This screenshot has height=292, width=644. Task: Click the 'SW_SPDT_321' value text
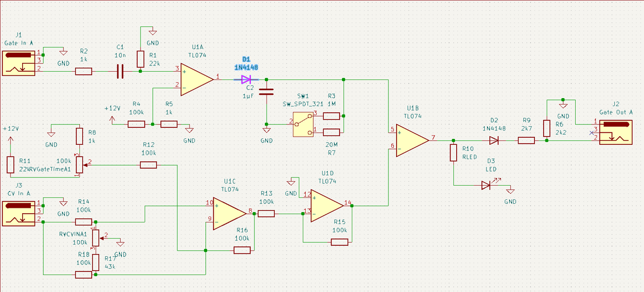click(x=303, y=103)
